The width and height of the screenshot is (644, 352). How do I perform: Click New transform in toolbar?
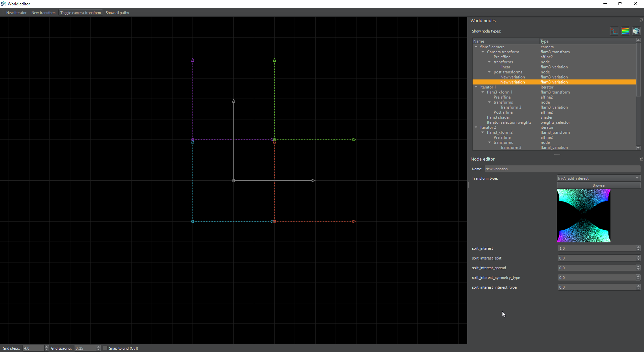pos(44,13)
